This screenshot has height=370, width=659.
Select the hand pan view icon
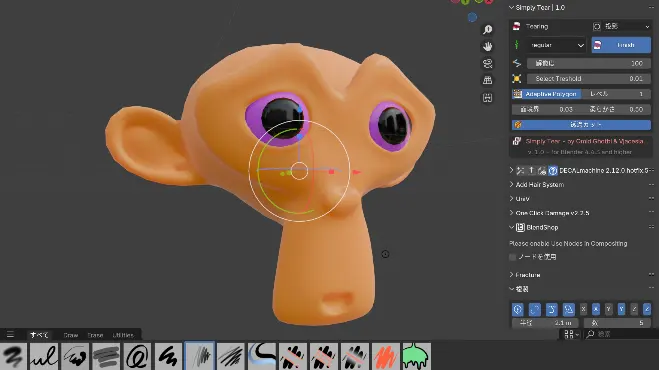click(488, 46)
